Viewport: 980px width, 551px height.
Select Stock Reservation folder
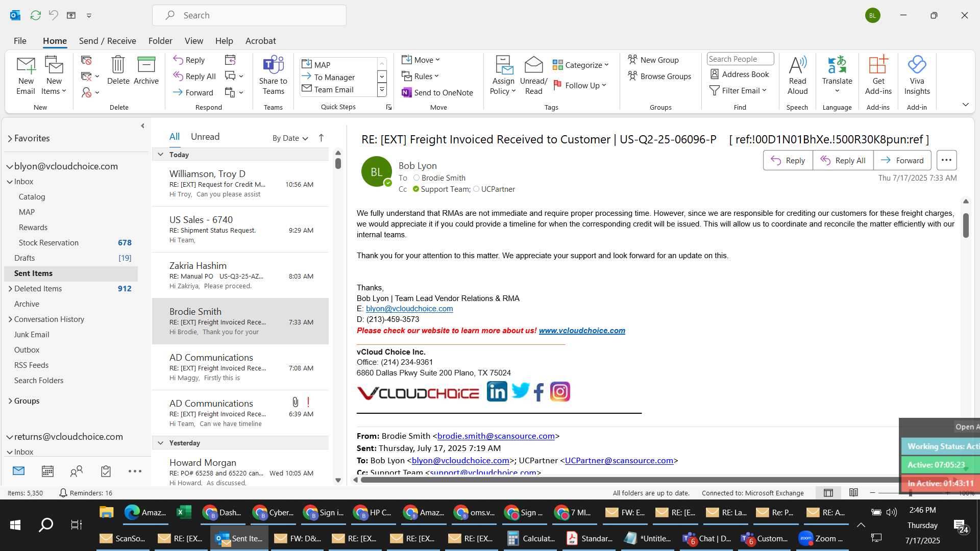pyautogui.click(x=48, y=243)
